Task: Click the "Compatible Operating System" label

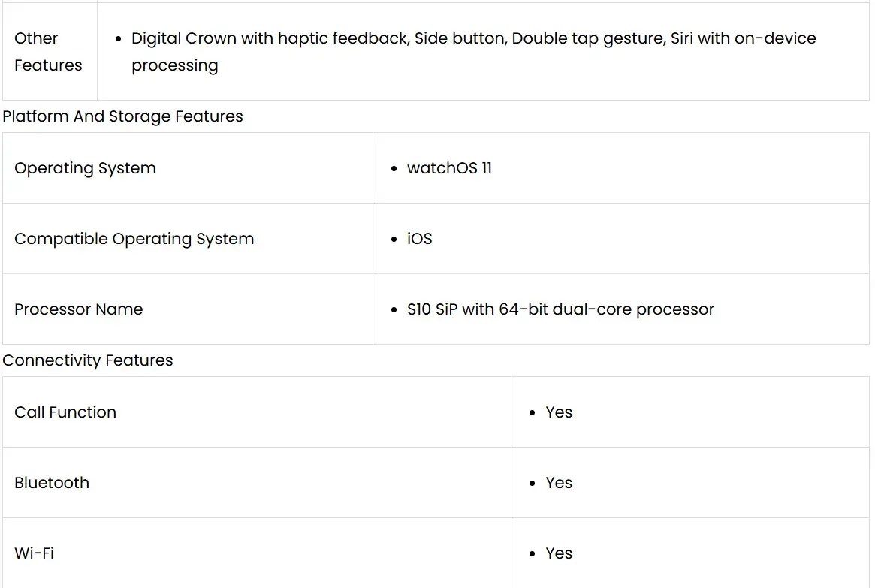Action: coord(134,239)
